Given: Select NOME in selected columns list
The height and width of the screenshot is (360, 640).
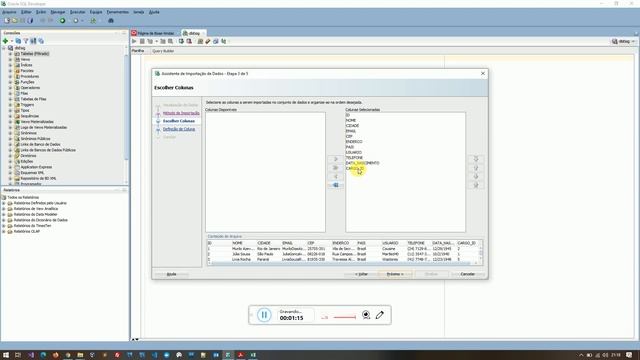Looking at the screenshot, I should (351, 120).
